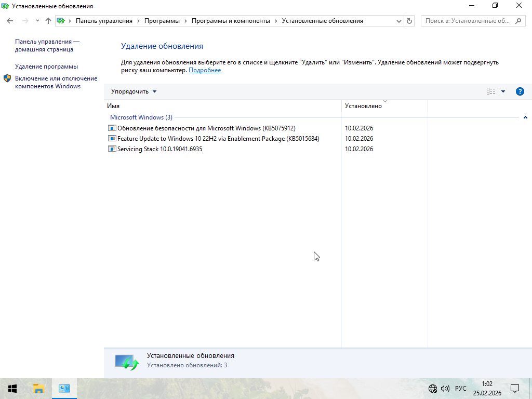The height and width of the screenshot is (399, 532).
Task: Click the volume speaker icon in tray
Action: coord(445,389)
